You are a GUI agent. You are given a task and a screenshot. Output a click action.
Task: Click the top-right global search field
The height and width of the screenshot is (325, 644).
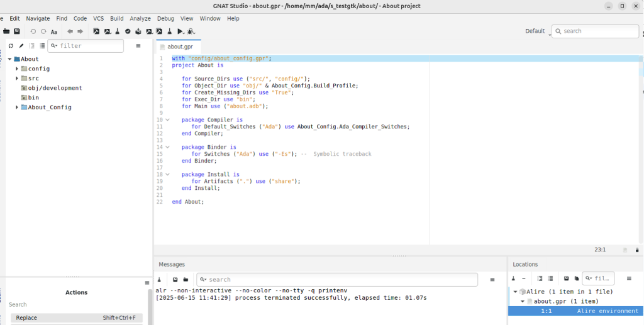tap(595, 31)
